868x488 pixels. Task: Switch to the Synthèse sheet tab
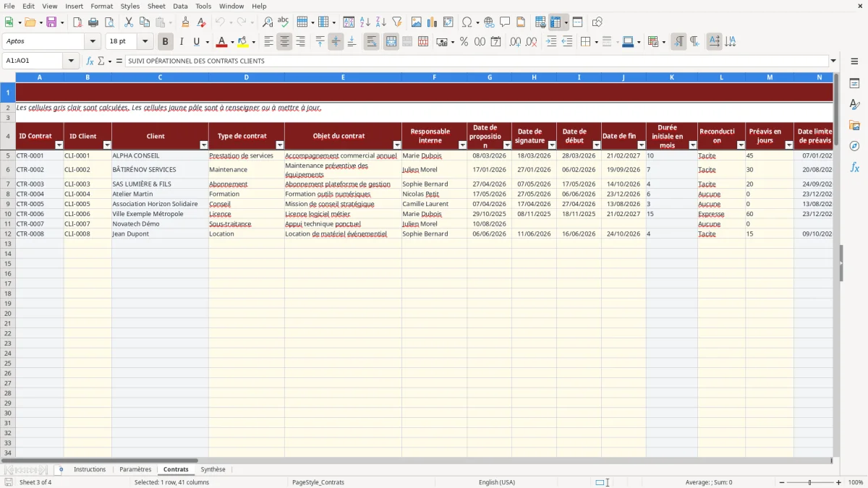click(x=213, y=469)
